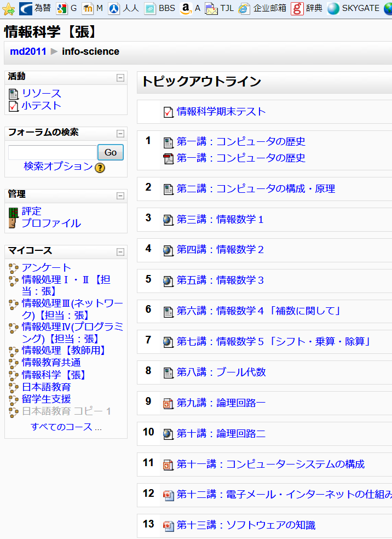Open the M bookmark icon

click(88, 8)
